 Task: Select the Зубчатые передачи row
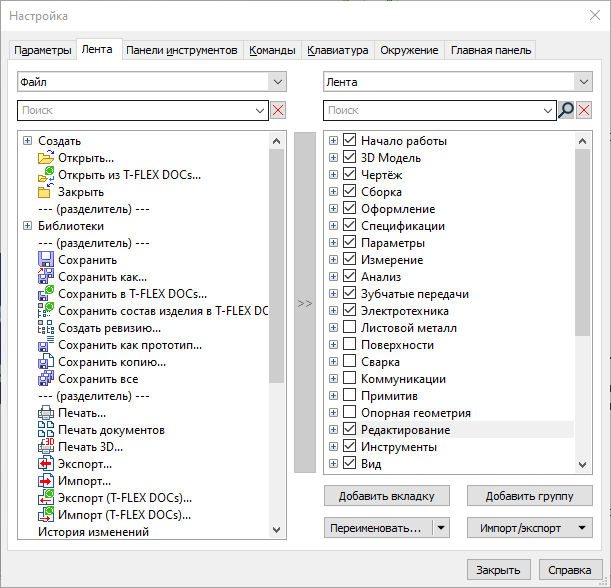click(x=415, y=294)
